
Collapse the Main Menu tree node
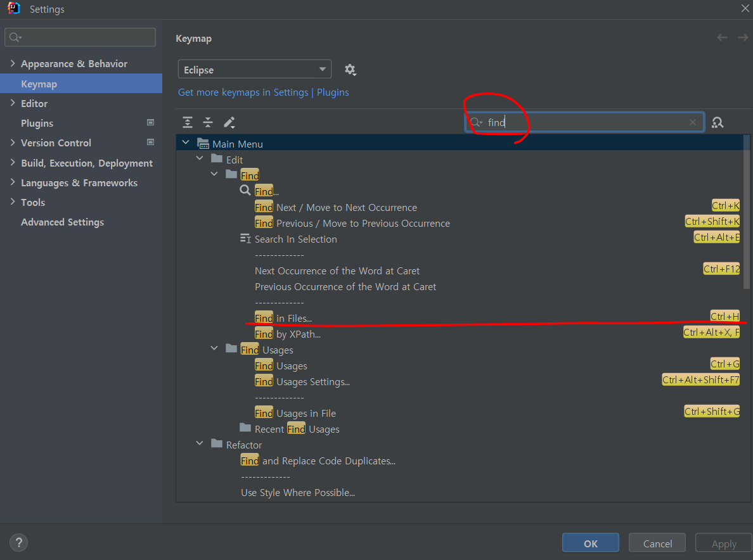[186, 143]
